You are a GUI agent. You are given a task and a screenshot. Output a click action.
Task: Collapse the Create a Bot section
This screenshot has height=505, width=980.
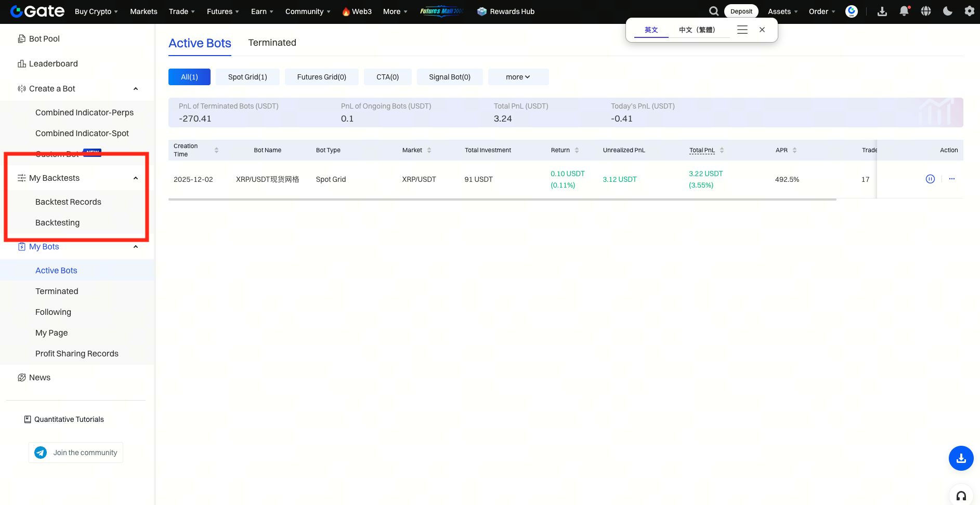136,89
